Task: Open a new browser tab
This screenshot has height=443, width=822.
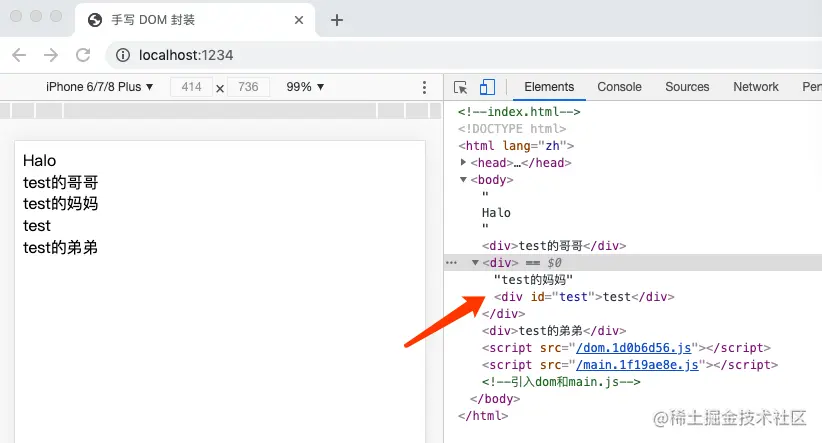Action: tap(337, 20)
